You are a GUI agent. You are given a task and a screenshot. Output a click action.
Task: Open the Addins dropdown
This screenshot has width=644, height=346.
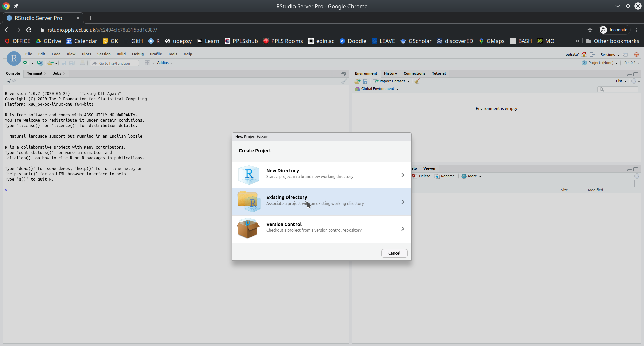165,63
